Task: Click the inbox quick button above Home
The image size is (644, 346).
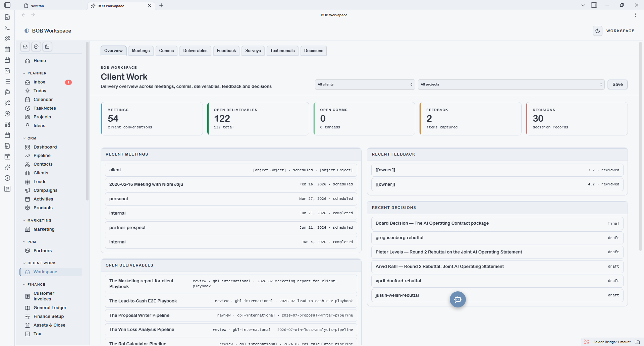Action: (x=25, y=47)
